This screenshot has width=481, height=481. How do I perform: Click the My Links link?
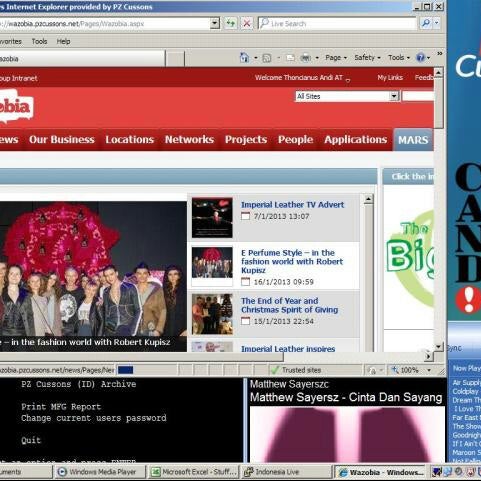(x=390, y=78)
